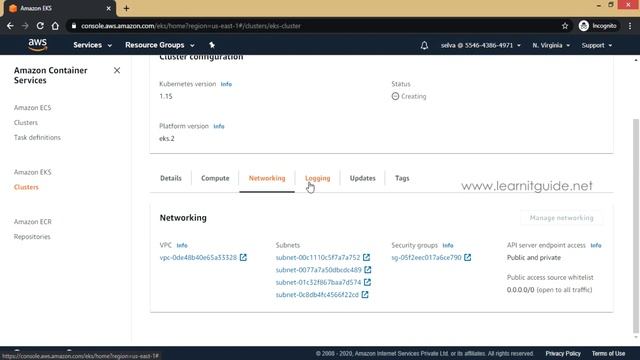This screenshot has width=640, height=360.
Task: Open the browser home page icon
Action: tap(55, 26)
